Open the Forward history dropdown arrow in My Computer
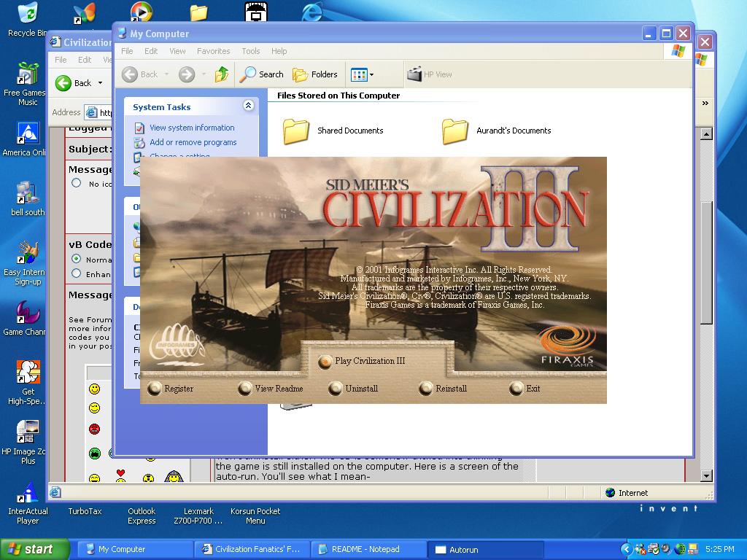The width and height of the screenshot is (747, 560). coord(204,74)
